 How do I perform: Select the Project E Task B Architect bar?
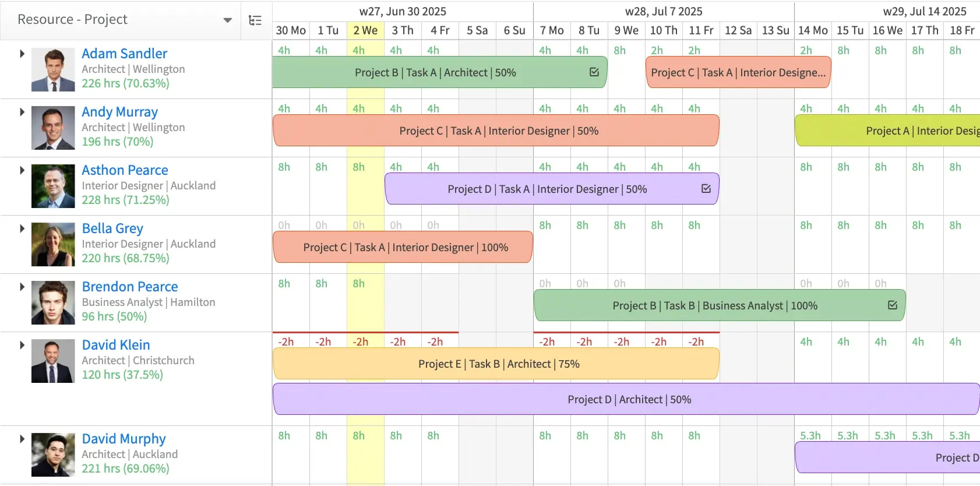495,363
